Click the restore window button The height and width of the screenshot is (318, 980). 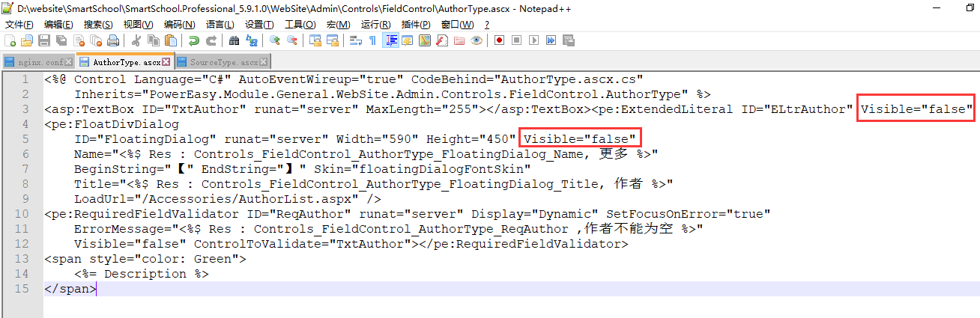pyautogui.click(x=971, y=7)
